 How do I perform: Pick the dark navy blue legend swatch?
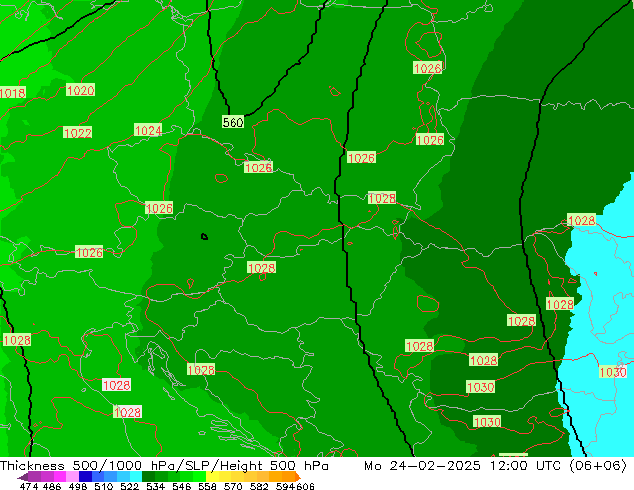(x=85, y=476)
